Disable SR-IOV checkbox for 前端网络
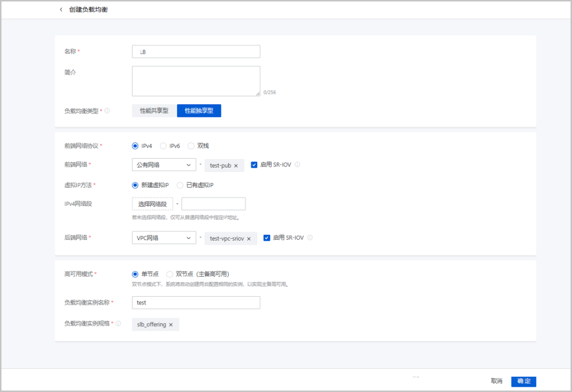The width and height of the screenshot is (572, 392). 254,165
